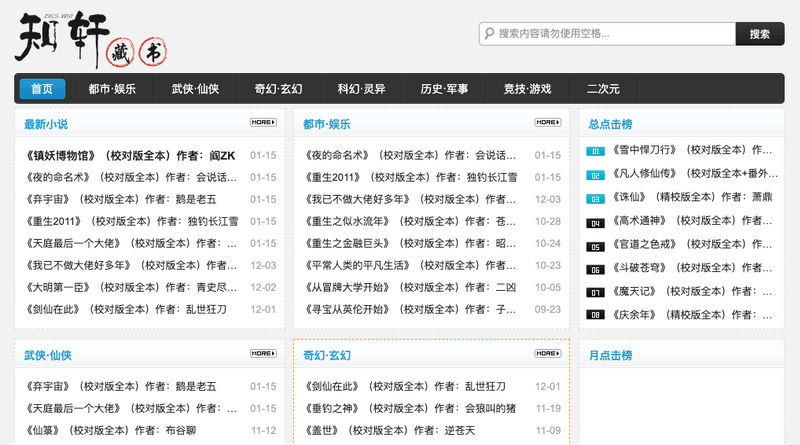Open 《重生2011》 in 都市·娱乐 list

pos(411,177)
